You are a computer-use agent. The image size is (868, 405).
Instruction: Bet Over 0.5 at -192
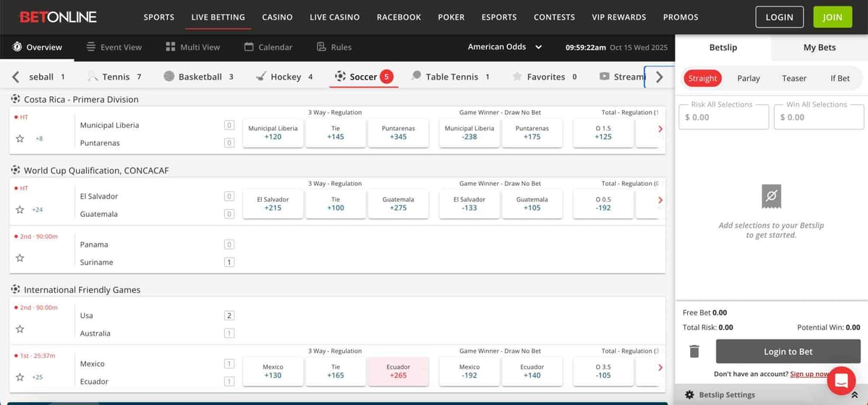pos(603,203)
